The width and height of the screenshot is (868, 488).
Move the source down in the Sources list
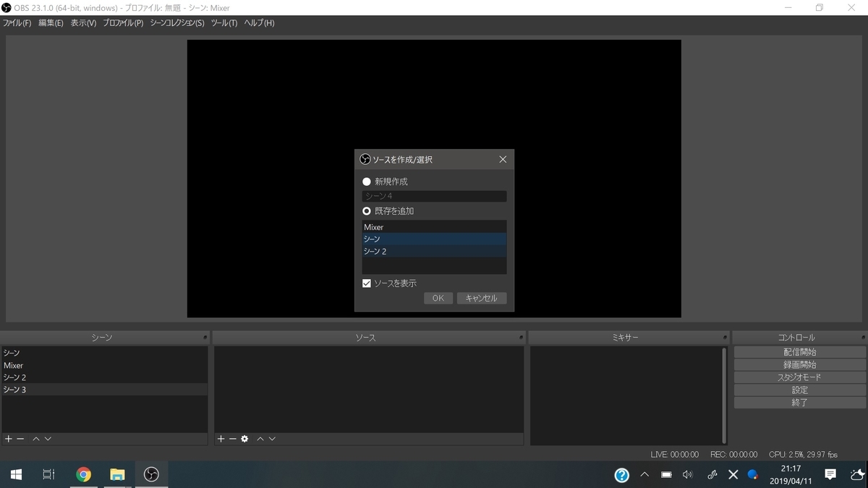coord(272,439)
